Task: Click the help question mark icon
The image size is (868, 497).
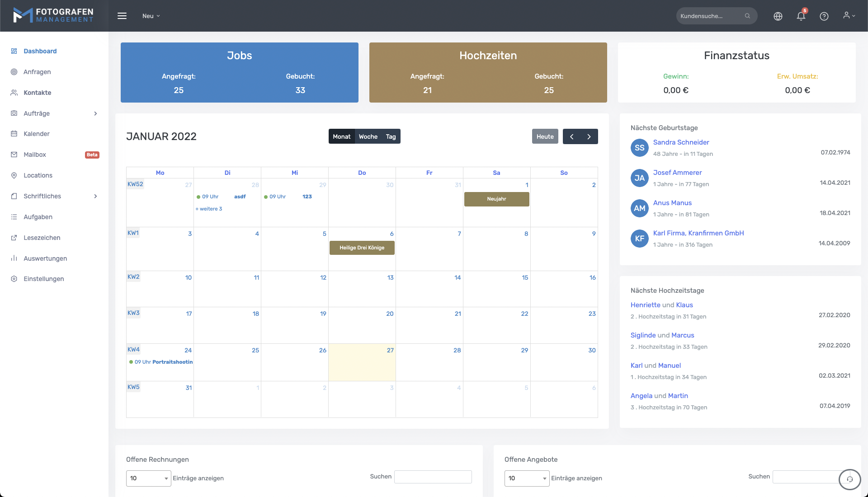Action: 824,16
